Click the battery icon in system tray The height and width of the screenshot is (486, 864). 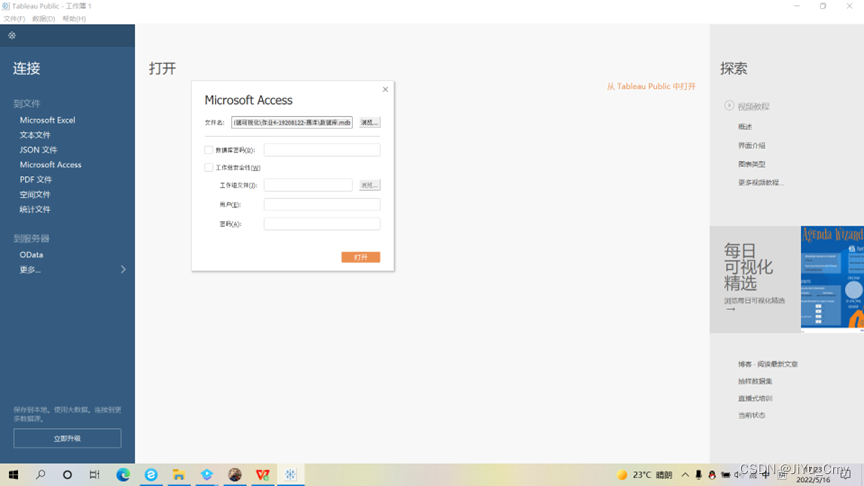coord(726,475)
